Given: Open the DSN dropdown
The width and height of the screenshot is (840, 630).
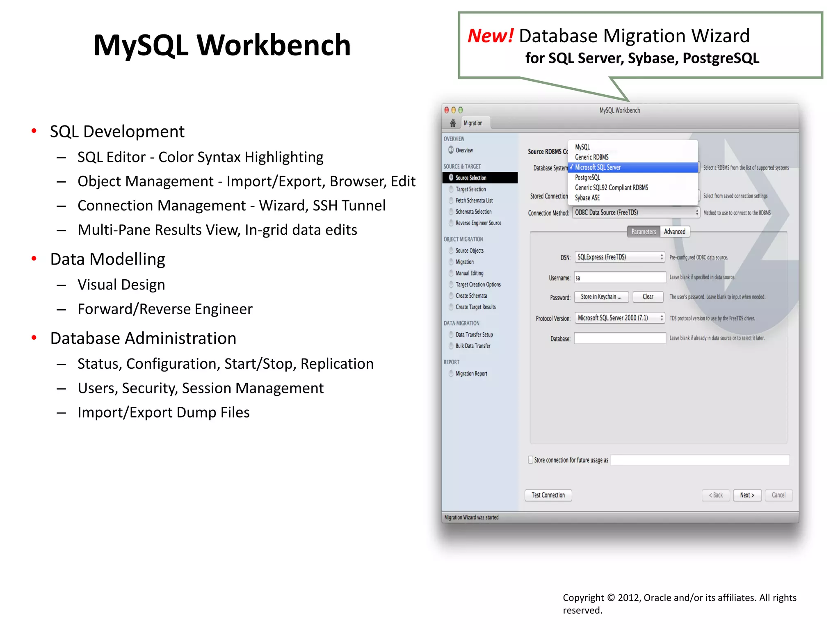Looking at the screenshot, I should click(620, 257).
